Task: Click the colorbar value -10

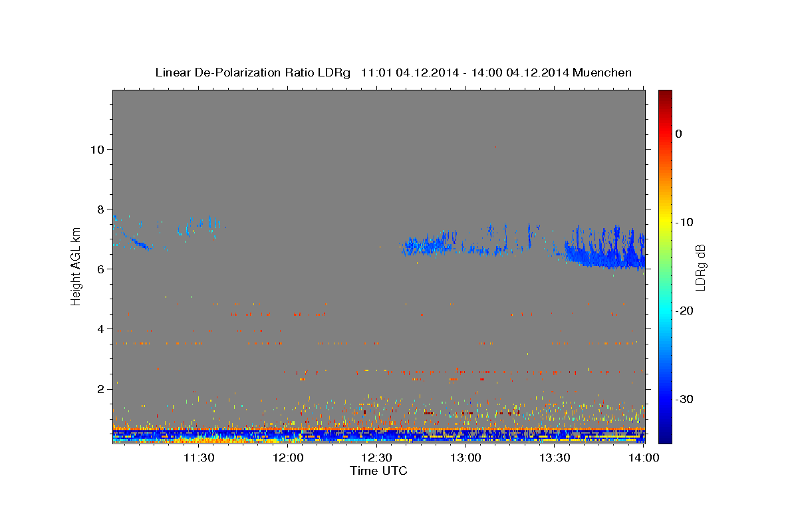Action: click(684, 222)
